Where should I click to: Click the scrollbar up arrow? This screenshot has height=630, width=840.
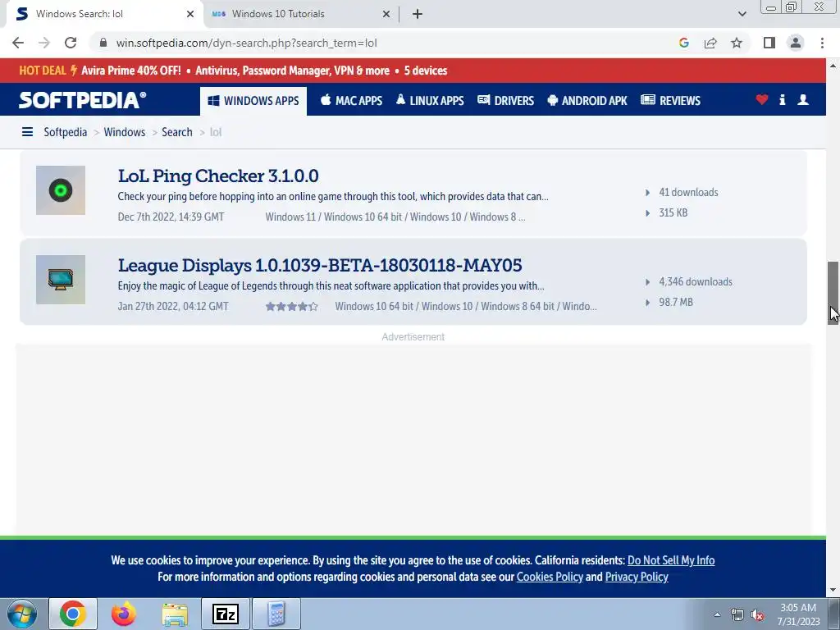833,66
